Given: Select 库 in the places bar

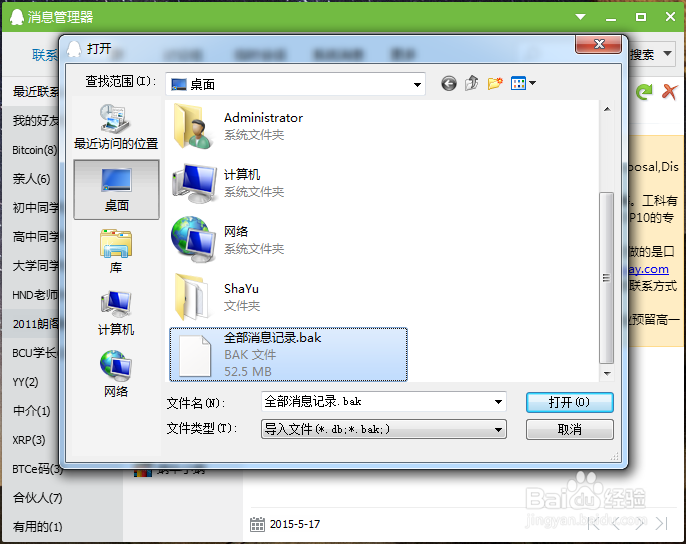Looking at the screenshot, I should (x=116, y=251).
